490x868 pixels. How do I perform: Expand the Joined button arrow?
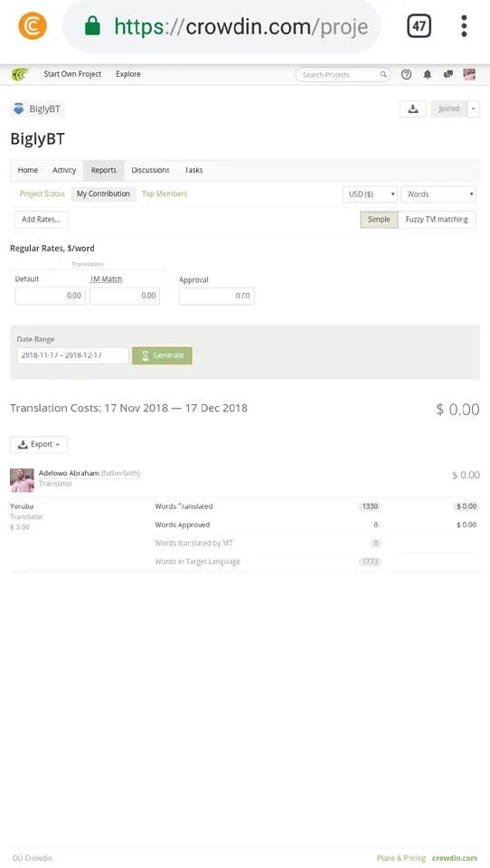click(474, 109)
